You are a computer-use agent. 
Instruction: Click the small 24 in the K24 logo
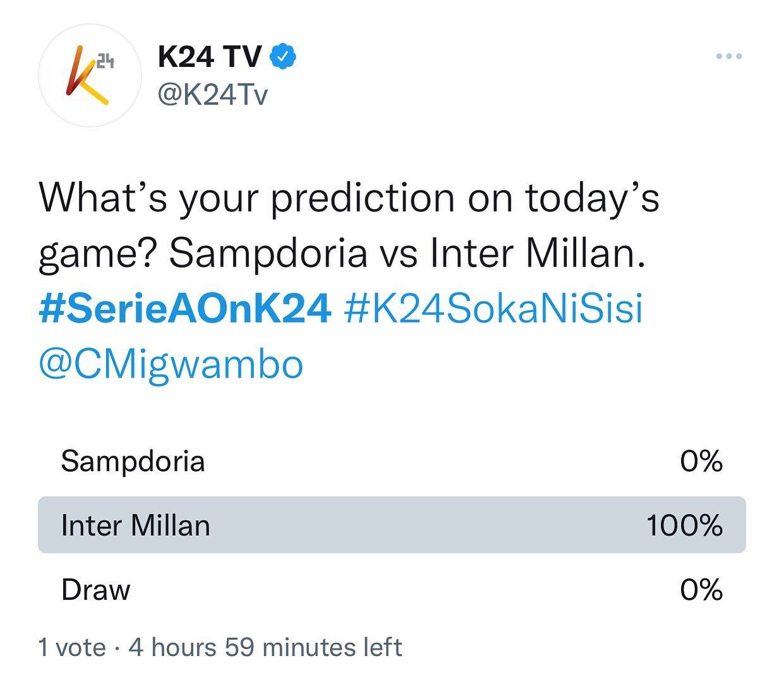(106, 61)
